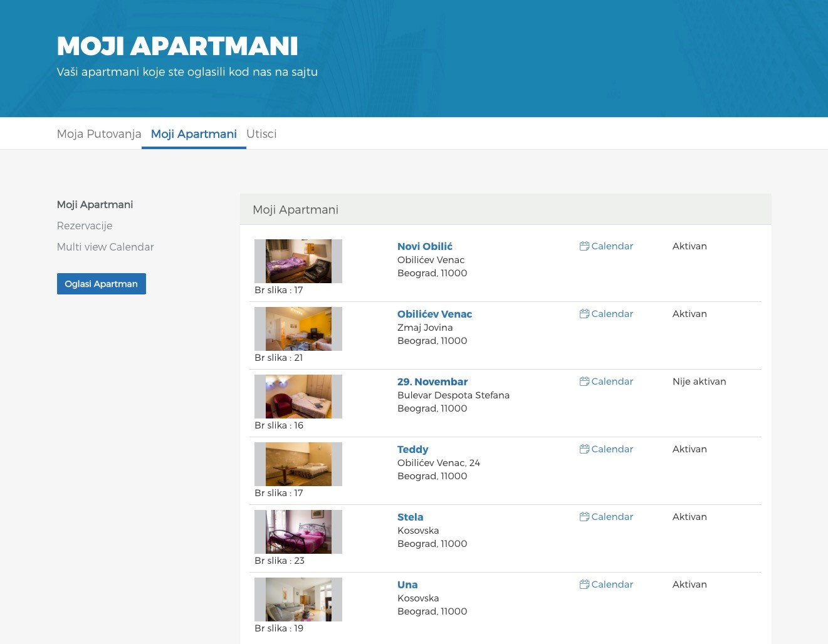The height and width of the screenshot is (644, 828).
Task: Open Rezervacije in the sidebar
Action: [85, 226]
